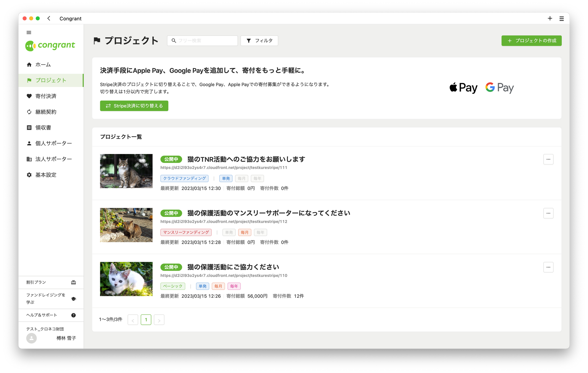588x373 pixels.
Task: Open options menu for マンスリーサポーター project
Action: pos(548,213)
